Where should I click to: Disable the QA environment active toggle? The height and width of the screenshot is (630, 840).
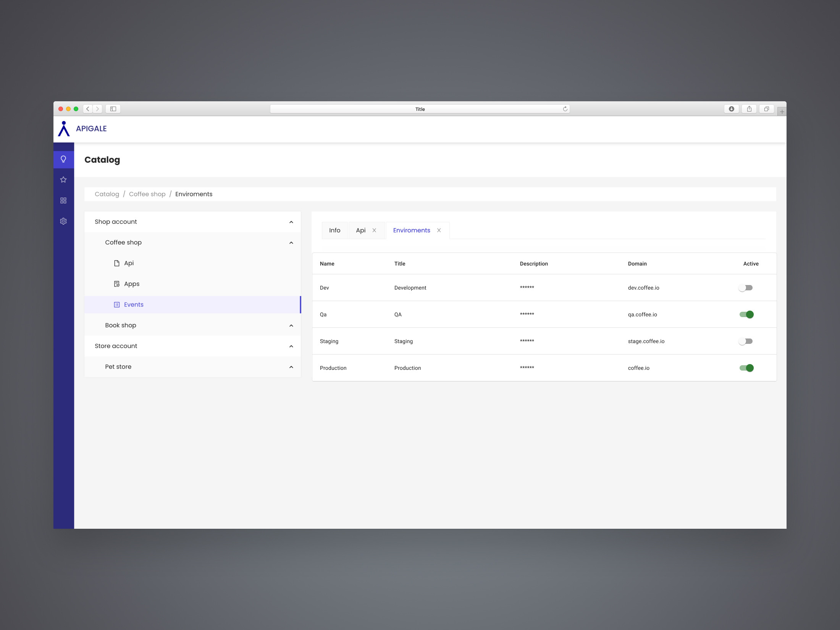point(747,314)
